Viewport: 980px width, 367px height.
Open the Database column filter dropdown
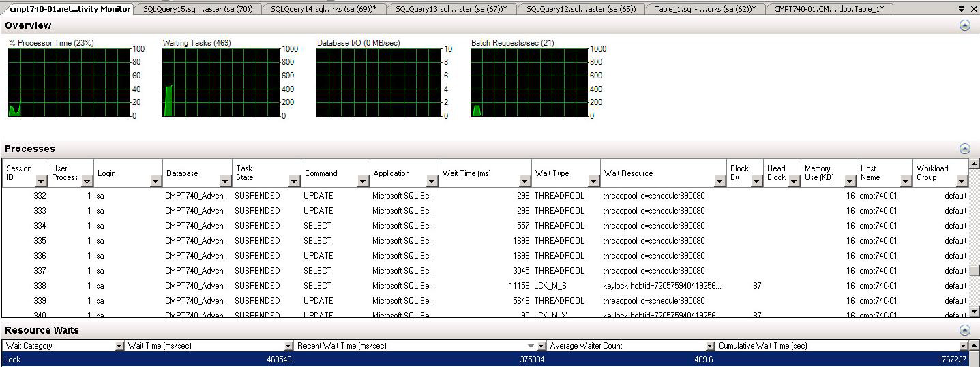225,181
